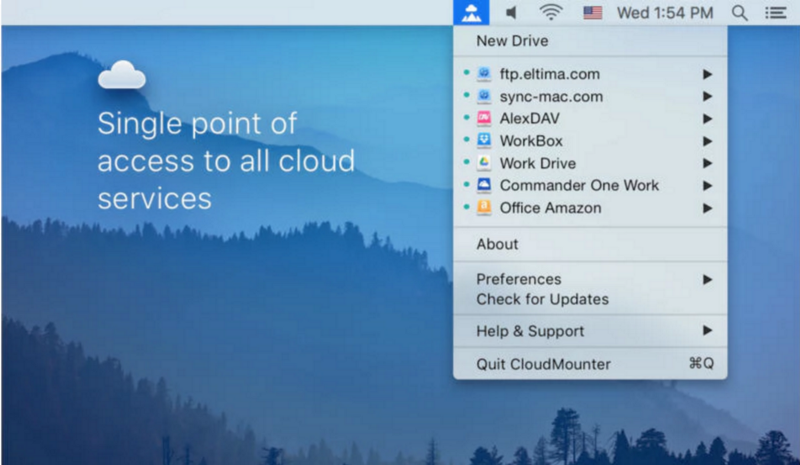800x465 pixels.
Task: Expand the WorkBox submenu arrow
Action: (707, 141)
